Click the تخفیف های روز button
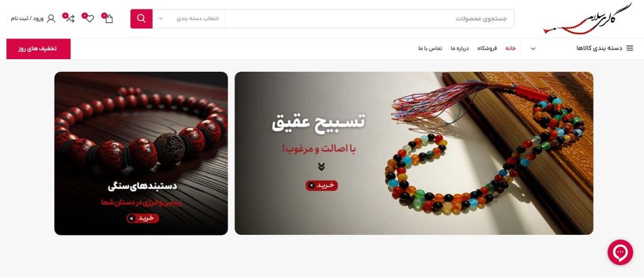644x277 pixels. click(x=38, y=49)
